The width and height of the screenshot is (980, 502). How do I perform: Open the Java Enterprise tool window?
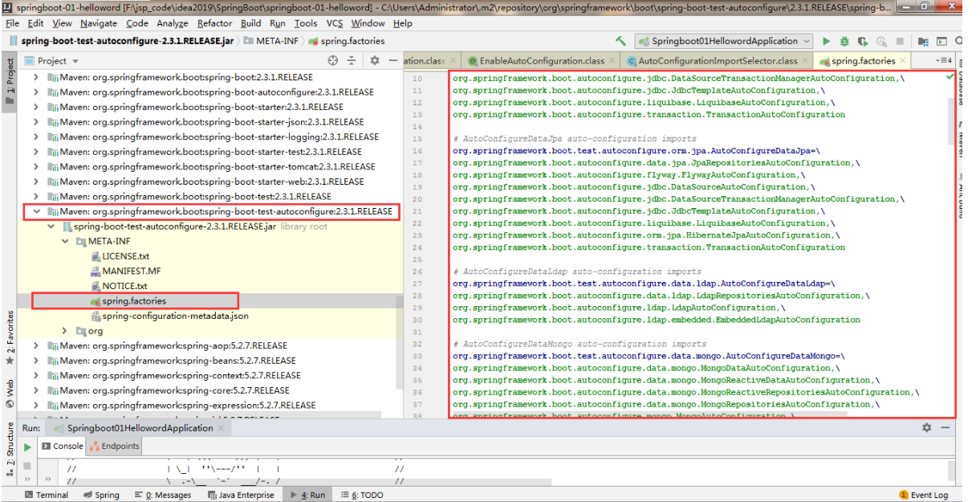240,495
